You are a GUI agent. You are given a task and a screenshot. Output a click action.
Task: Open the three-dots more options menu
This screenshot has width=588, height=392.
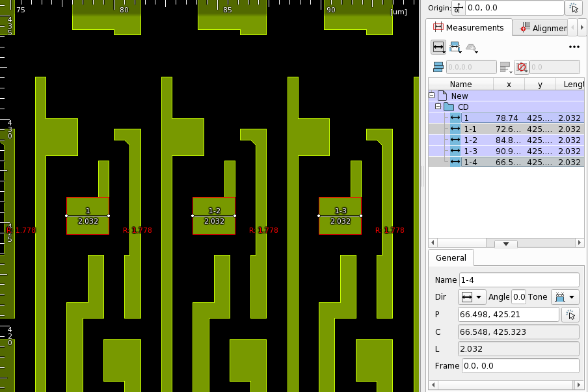[x=574, y=47]
